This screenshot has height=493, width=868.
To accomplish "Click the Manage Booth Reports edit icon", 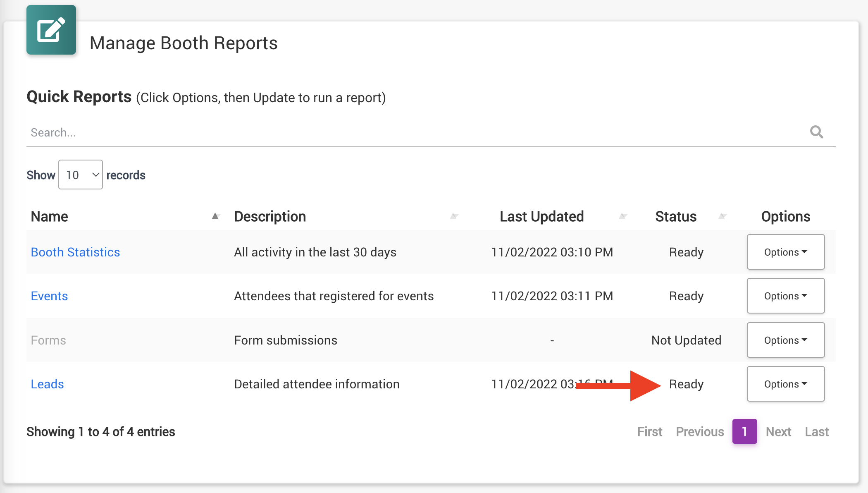I will 51,30.
